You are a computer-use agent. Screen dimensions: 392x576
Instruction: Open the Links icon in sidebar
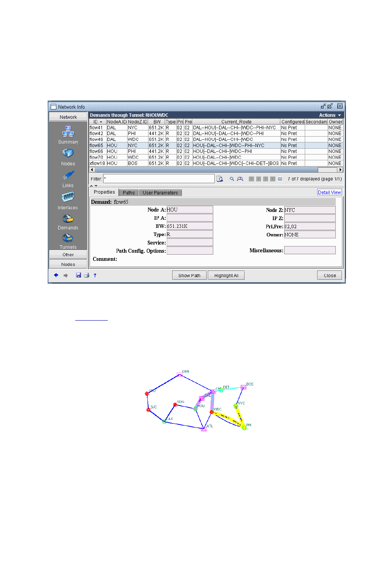pyautogui.click(x=68, y=175)
